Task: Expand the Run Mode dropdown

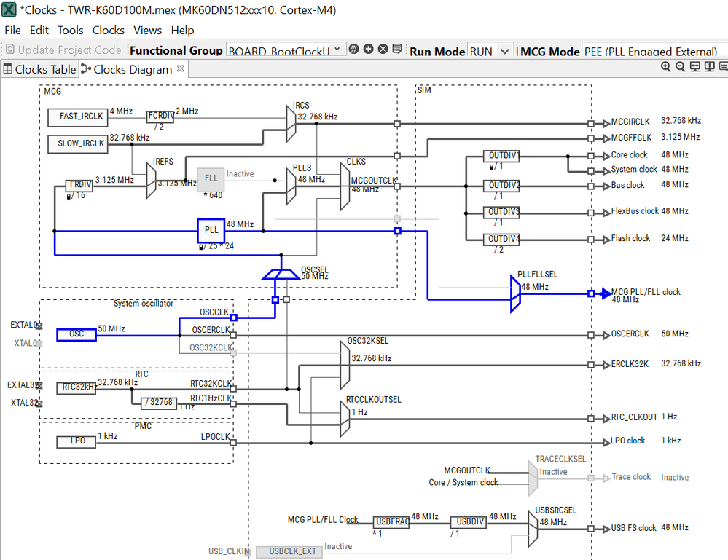Action: click(490, 50)
